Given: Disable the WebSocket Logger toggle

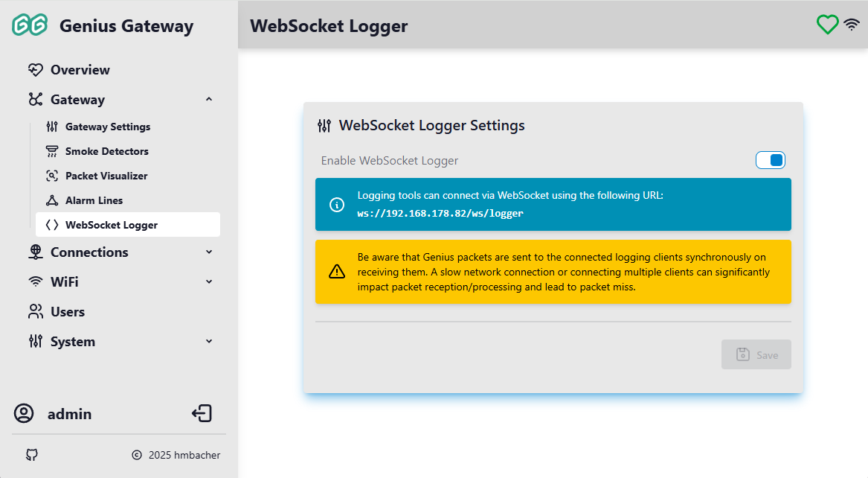Looking at the screenshot, I should (770, 160).
